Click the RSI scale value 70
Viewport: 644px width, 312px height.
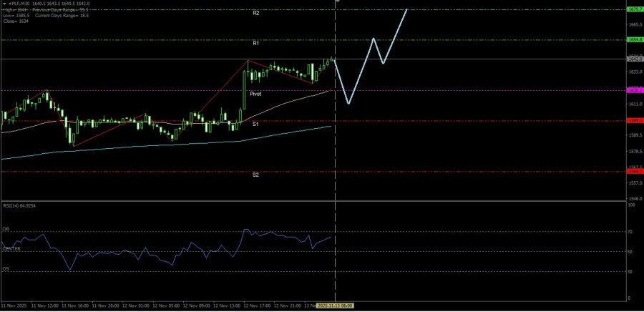click(629, 232)
